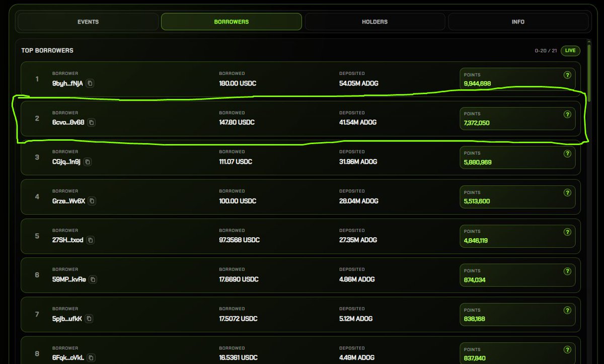This screenshot has height=364, width=604.
Task: Click points value 5,513,600
Action: pyautogui.click(x=477, y=201)
